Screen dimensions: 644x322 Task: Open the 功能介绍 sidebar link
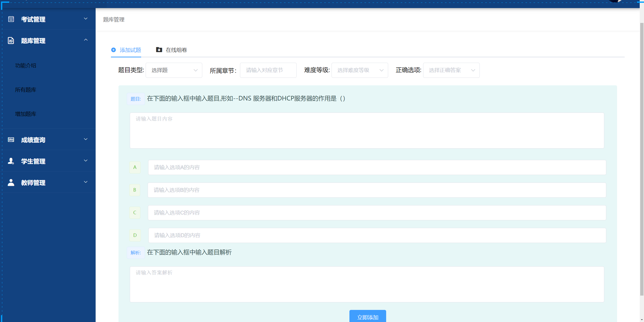pyautogui.click(x=26, y=66)
